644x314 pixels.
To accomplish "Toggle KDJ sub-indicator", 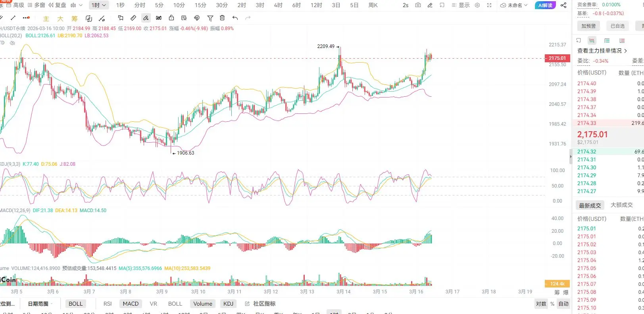I will [x=229, y=304].
